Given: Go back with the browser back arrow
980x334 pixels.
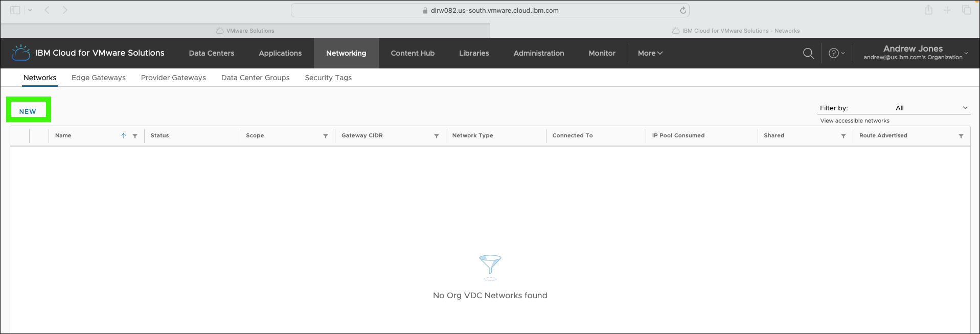Looking at the screenshot, I should [x=47, y=10].
